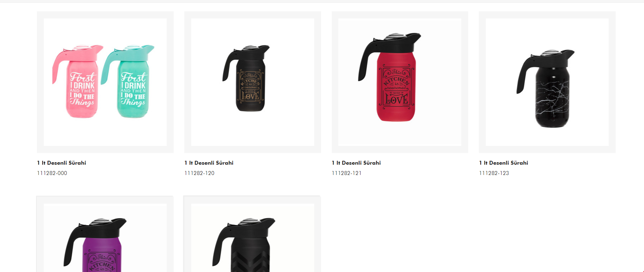Click '1 lt Desenli Sürahi' title above 111282-123
Image resolution: width=644 pixels, height=272 pixels.
(504, 163)
